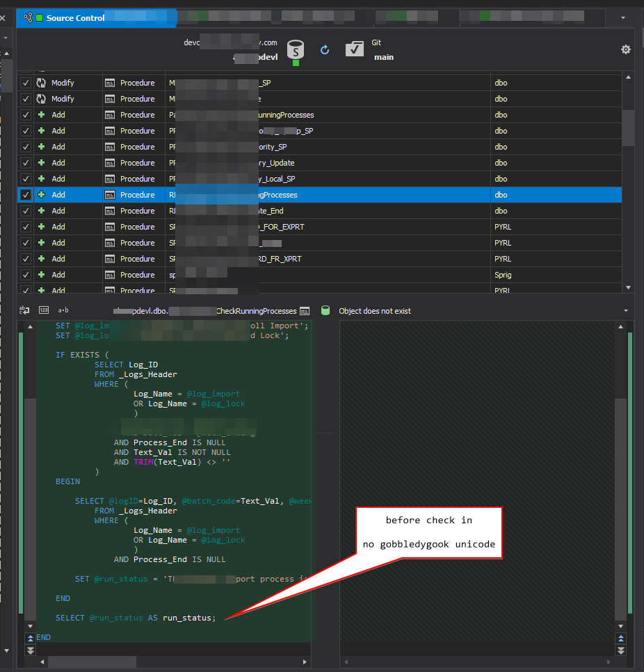Uncheck the ry_Update row checkbox
Image resolution: width=644 pixels, height=672 pixels.
pyautogui.click(x=26, y=163)
